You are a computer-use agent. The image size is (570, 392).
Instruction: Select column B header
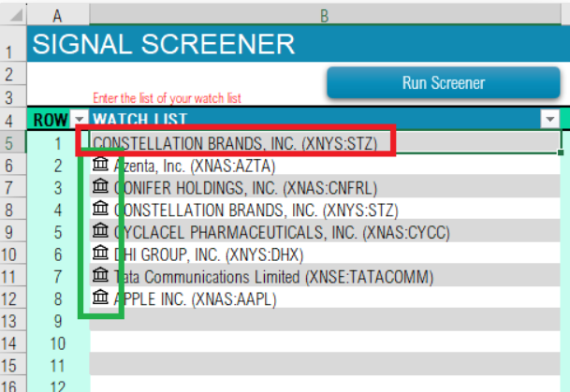coord(325,16)
